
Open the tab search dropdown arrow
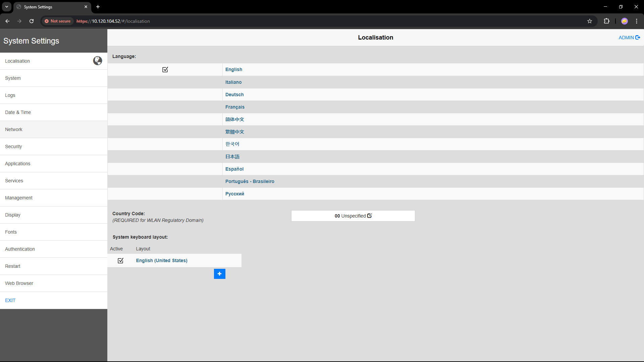point(6,7)
